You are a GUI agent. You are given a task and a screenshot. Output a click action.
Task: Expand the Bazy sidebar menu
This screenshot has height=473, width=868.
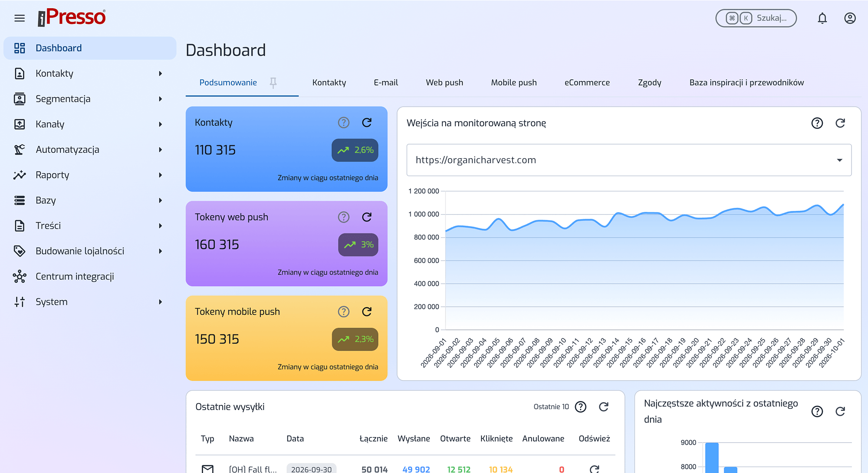point(160,200)
